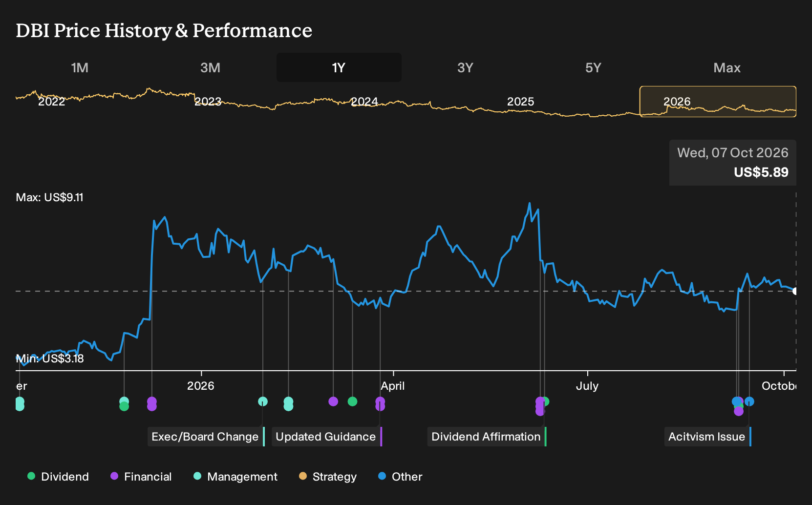Jump to 2023 on the overview mini chart
Image resolution: width=812 pixels, height=505 pixels.
[208, 102]
